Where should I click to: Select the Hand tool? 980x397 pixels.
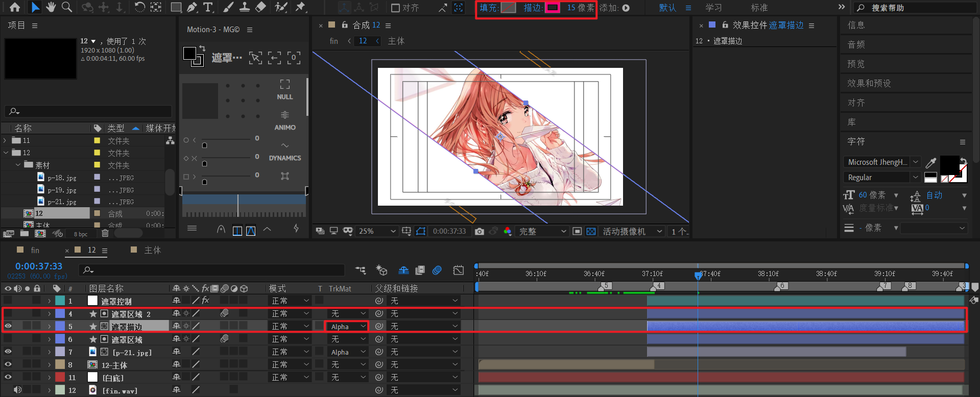pos(51,7)
